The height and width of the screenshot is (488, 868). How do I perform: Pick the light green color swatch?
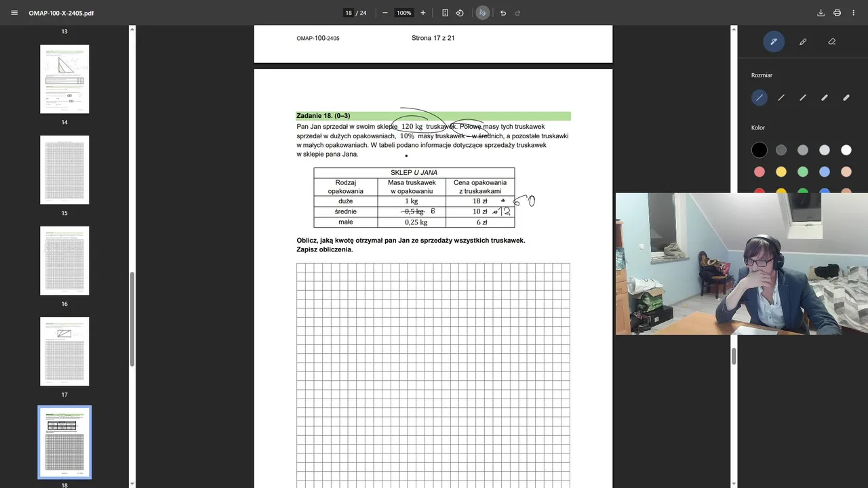(x=803, y=171)
